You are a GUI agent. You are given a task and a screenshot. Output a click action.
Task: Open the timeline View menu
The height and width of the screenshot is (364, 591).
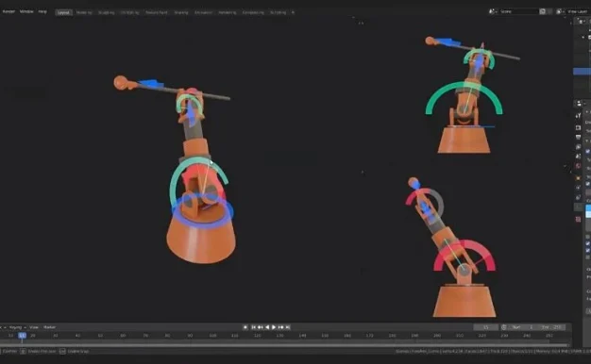[34, 327]
